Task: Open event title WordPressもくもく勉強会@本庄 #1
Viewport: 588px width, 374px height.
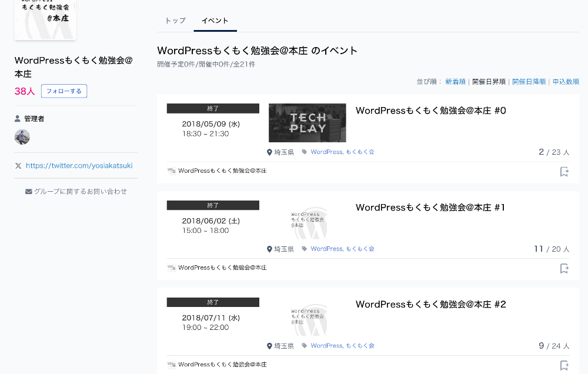Action: coord(430,208)
